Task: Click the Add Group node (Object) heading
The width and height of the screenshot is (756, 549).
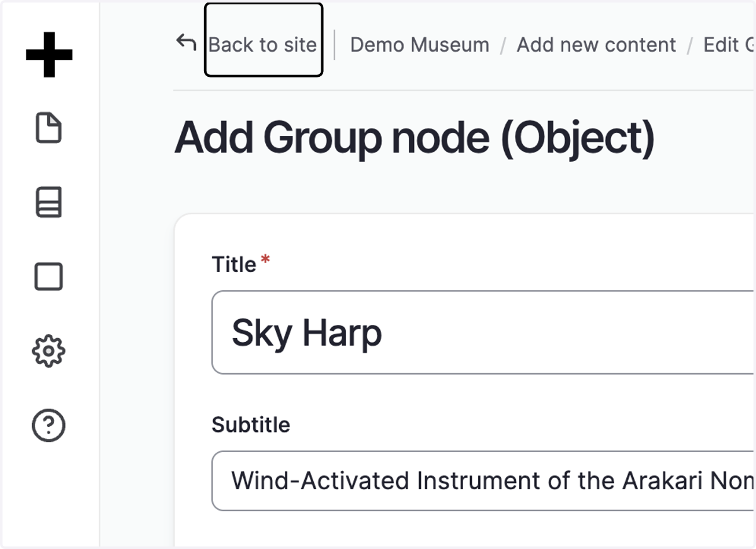Action: pos(415,137)
